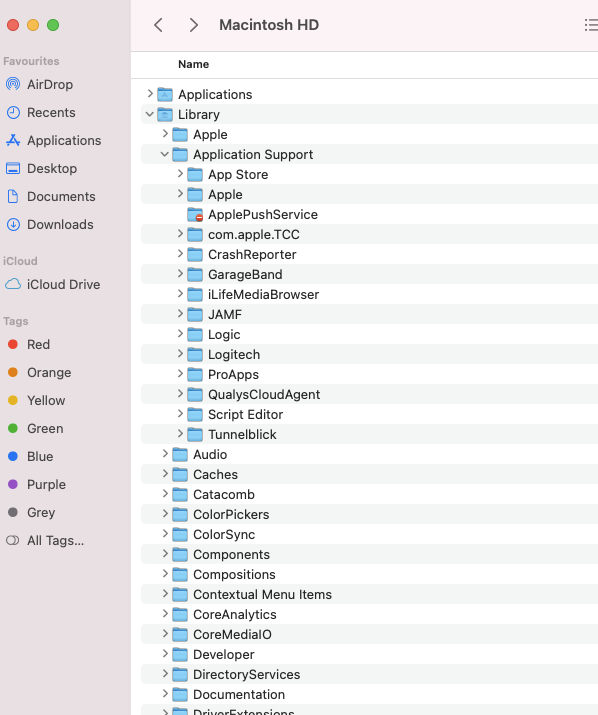This screenshot has width=598, height=715.
Task: Select the Library folder icon
Action: (165, 114)
